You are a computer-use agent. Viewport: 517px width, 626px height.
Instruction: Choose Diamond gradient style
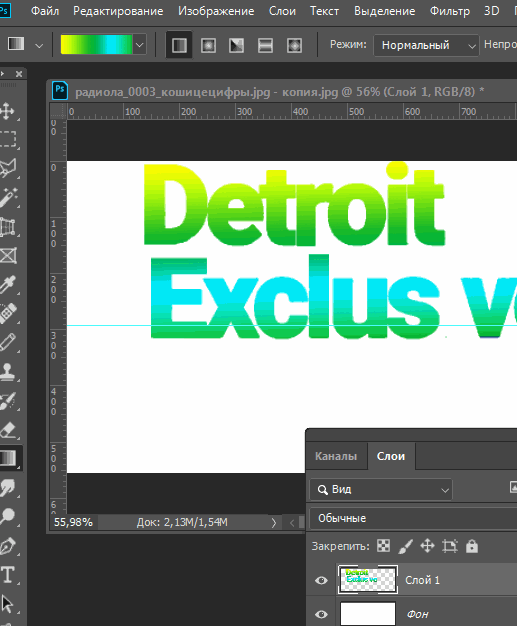[294, 45]
